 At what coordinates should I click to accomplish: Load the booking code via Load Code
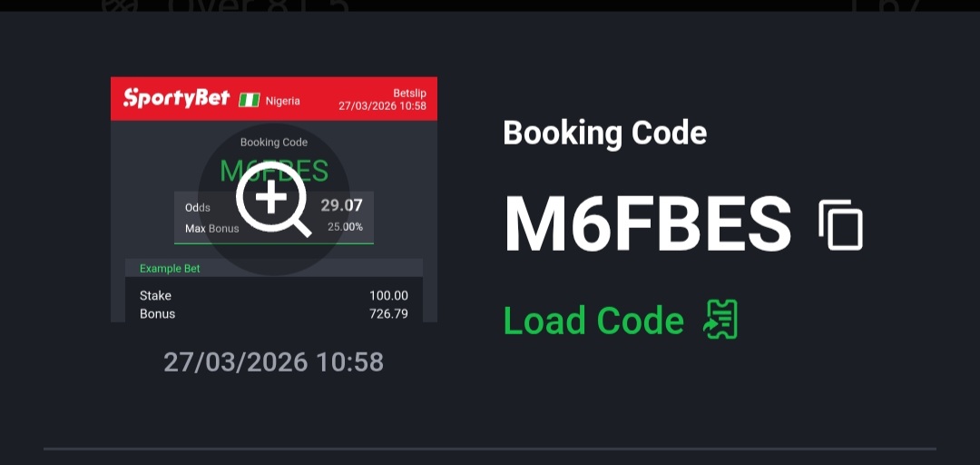tap(593, 321)
